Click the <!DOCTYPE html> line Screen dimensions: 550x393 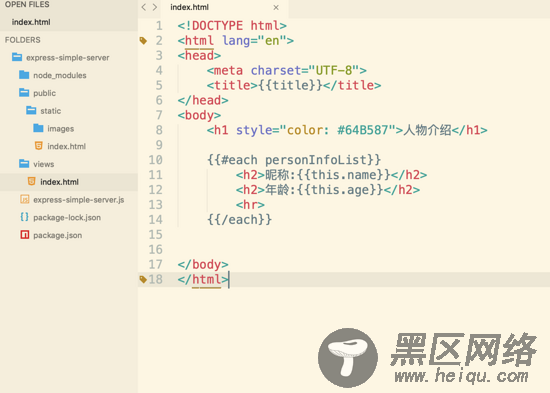point(232,26)
